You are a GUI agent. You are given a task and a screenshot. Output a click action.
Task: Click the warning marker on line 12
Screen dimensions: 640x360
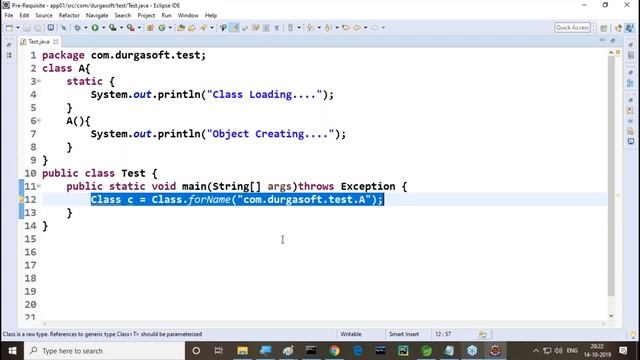(21, 200)
